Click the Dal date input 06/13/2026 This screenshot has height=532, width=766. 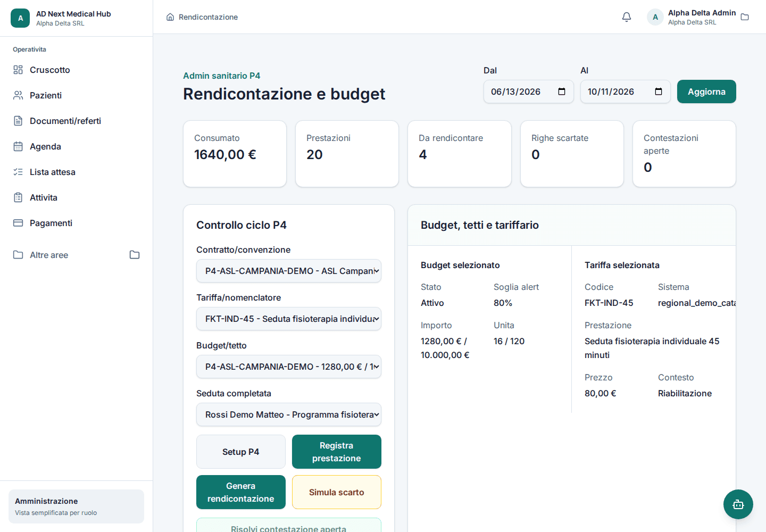529,92
